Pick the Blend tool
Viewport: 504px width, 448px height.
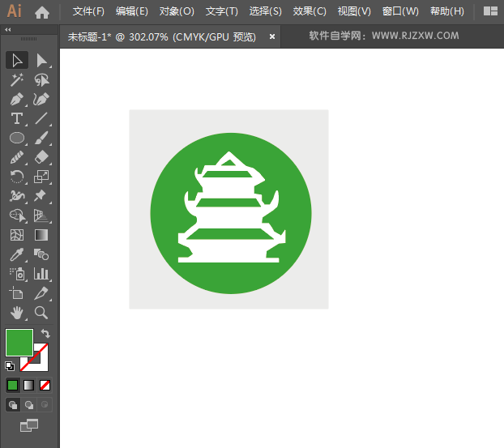41,254
